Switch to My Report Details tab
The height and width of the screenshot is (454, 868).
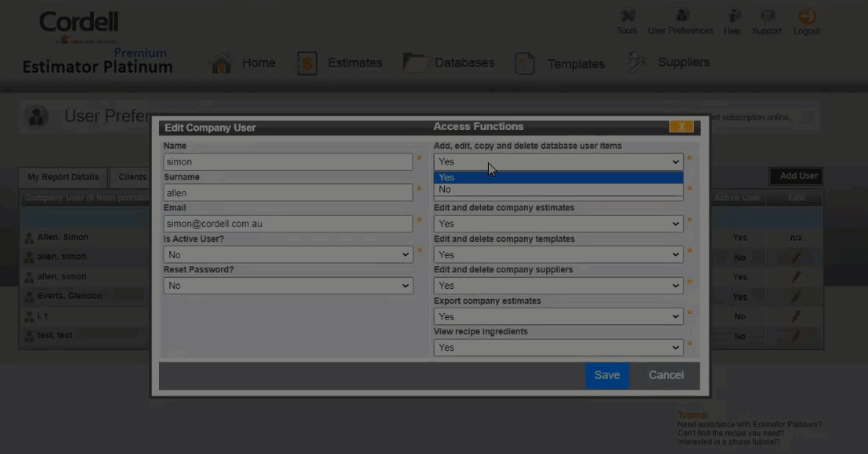[63, 177]
